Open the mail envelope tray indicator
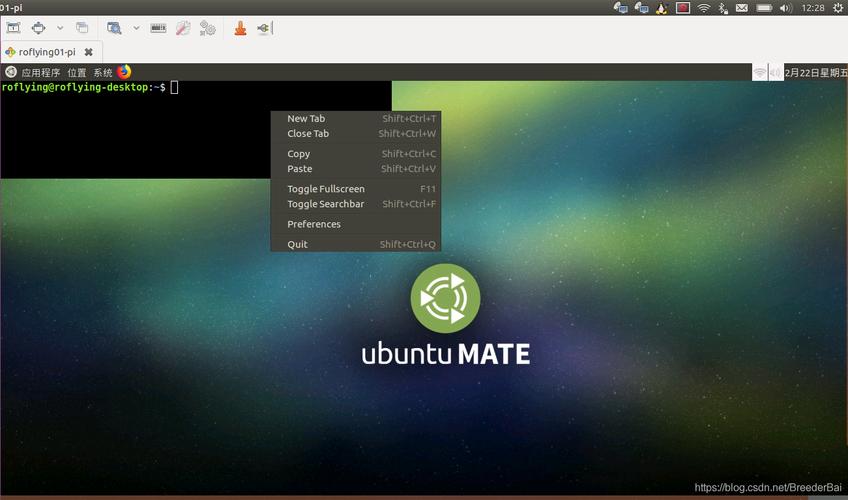 (x=742, y=8)
